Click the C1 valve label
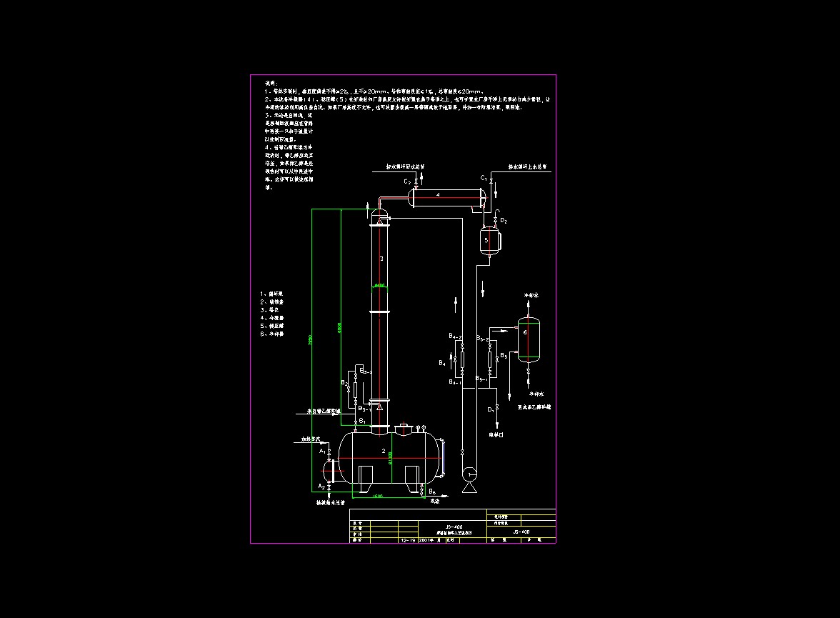This screenshot has width=840, height=618. tap(484, 178)
